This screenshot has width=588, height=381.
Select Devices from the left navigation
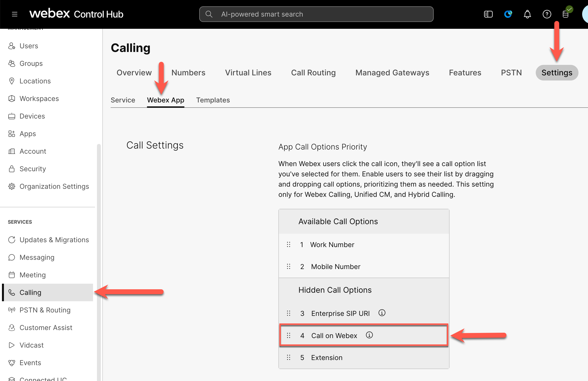(x=32, y=116)
